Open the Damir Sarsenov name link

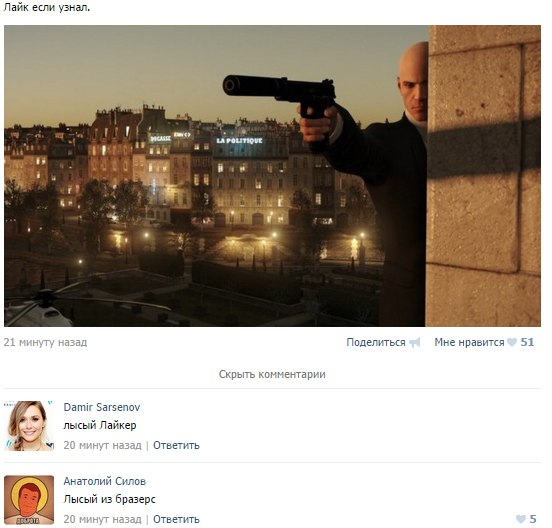click(102, 407)
